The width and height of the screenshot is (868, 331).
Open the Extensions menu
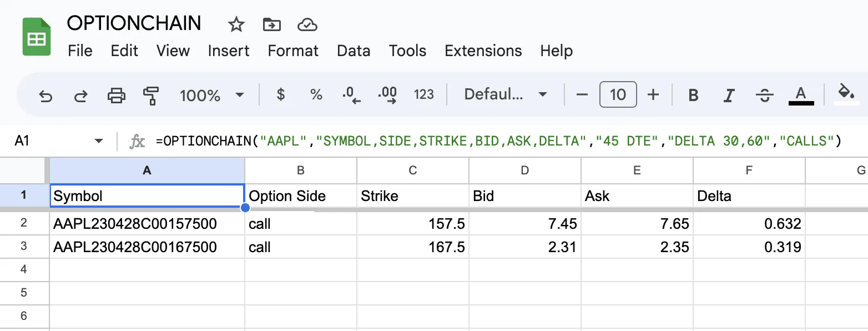[x=483, y=51]
